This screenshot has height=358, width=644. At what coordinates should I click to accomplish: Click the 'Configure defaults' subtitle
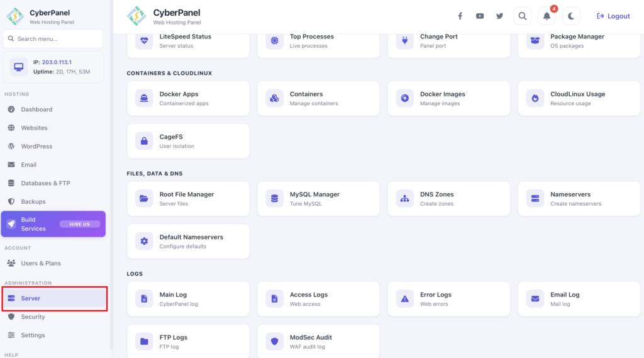[x=183, y=246]
